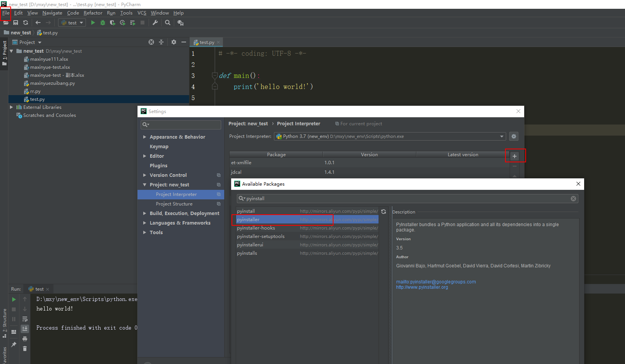Open the Navigate menu
Viewport: 625px width, 364px height.
(52, 13)
